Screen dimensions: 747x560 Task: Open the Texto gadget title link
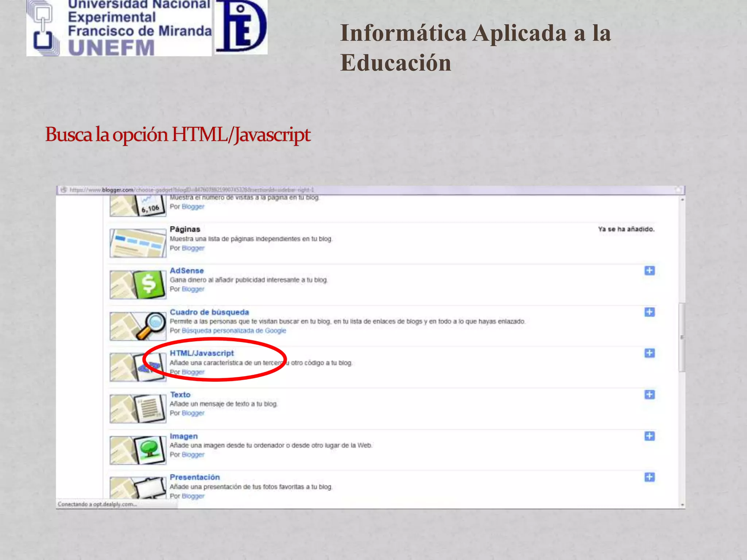(x=180, y=395)
